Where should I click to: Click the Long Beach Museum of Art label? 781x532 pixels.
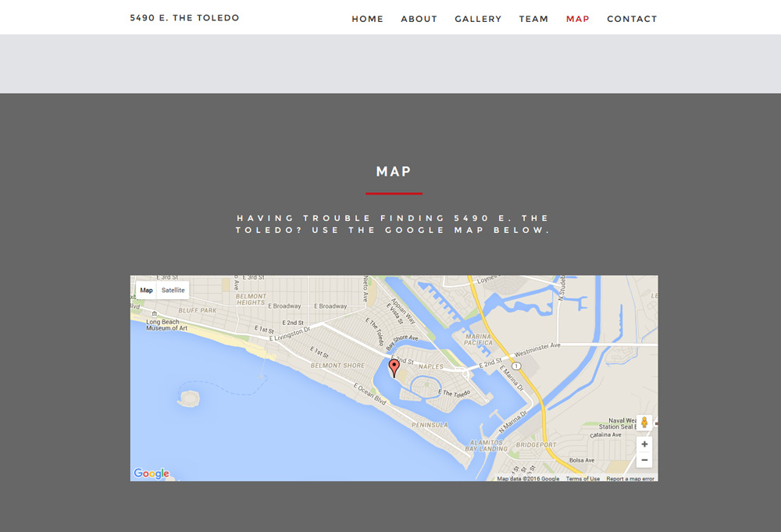(x=166, y=325)
